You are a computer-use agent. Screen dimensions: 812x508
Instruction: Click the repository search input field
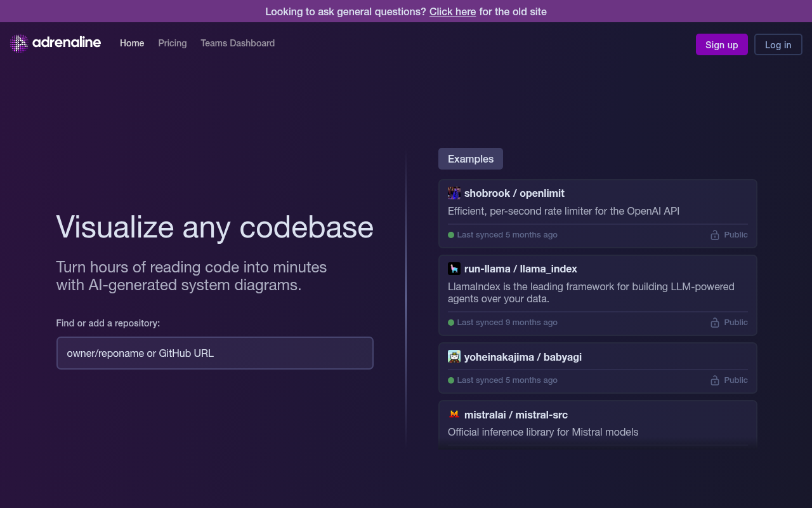pos(214,352)
